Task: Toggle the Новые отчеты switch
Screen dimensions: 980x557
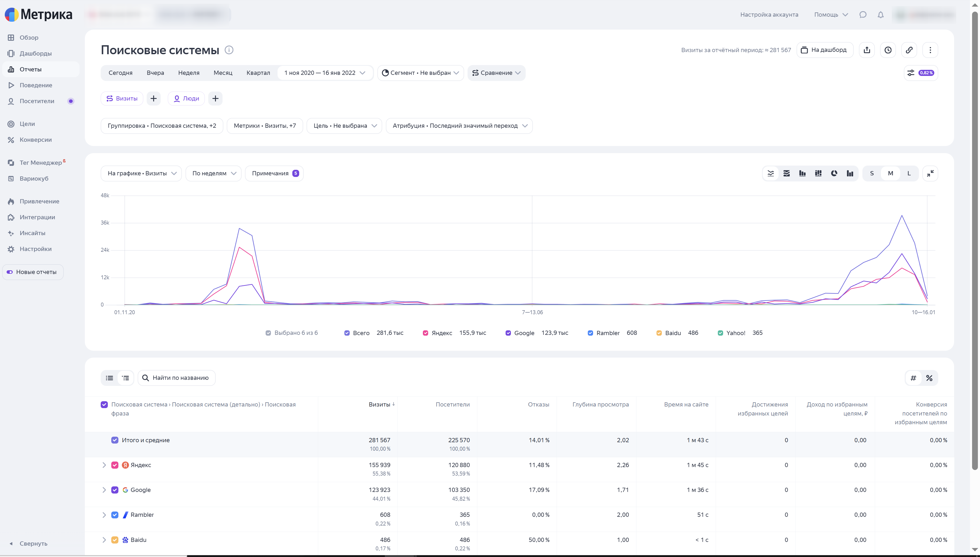Action: (33, 272)
